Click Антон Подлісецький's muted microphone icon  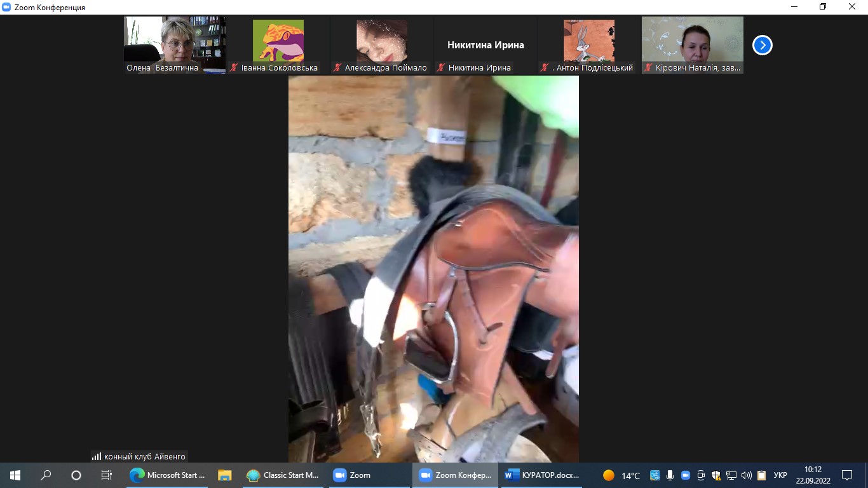(x=545, y=68)
